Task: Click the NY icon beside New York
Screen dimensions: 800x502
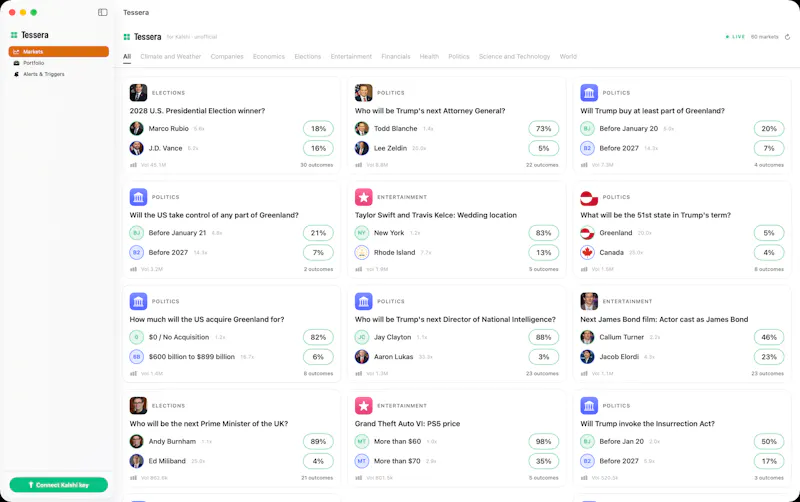Action: (362, 233)
